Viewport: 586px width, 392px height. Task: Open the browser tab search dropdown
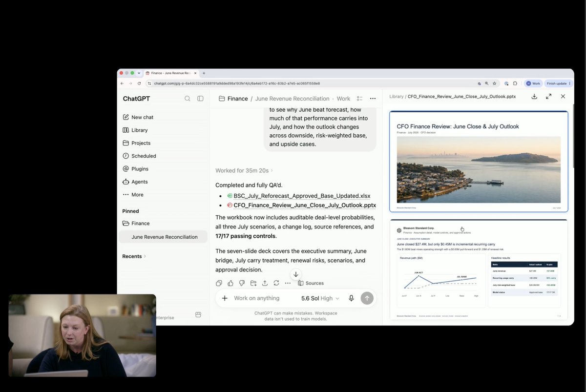(139, 73)
